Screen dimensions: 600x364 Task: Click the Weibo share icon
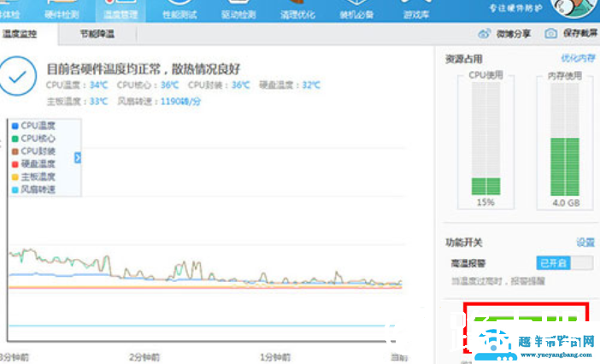pyautogui.click(x=484, y=33)
